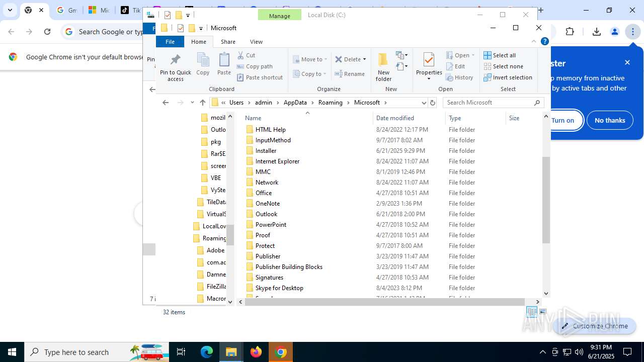
Task: Open Properties from the ribbon
Action: [x=429, y=66]
